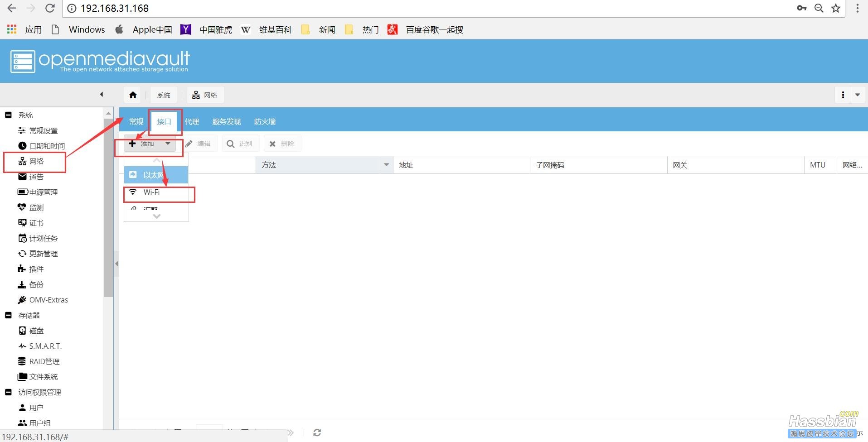This screenshot has height=442, width=868.
Task: Bookmark the page with the star icon
Action: pyautogui.click(x=836, y=8)
